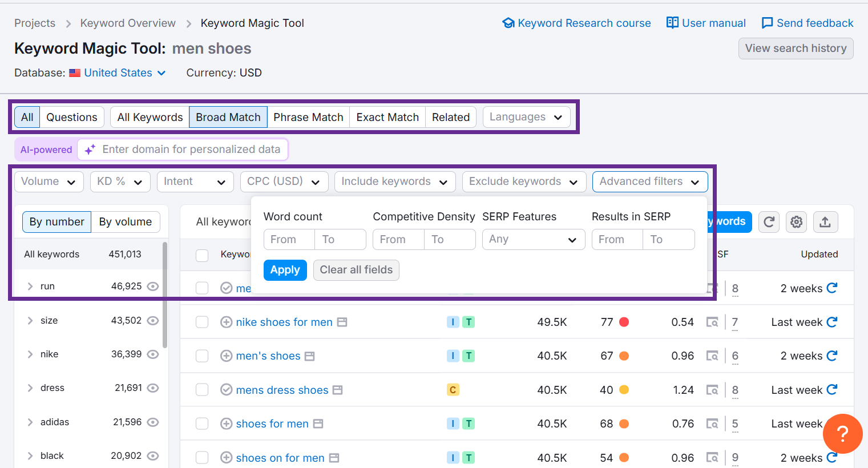This screenshot has width=868, height=468.
Task: Toggle eye icon for black group
Action: click(153, 456)
